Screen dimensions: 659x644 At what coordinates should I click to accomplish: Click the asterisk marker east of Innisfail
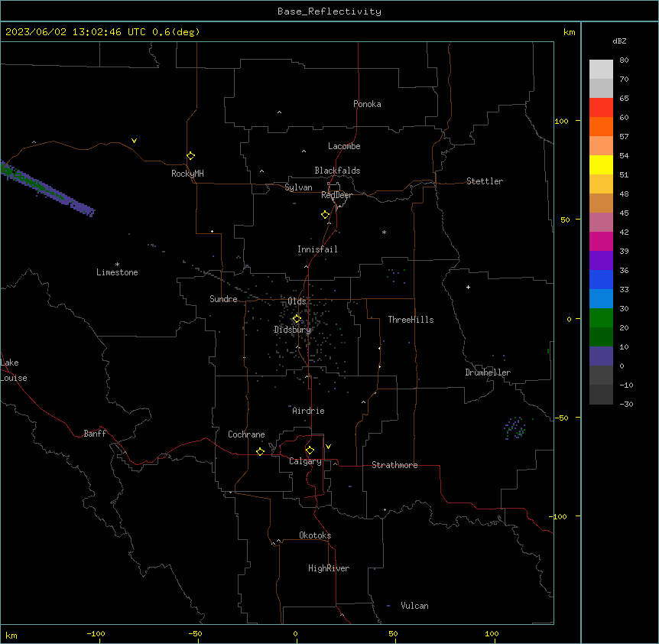click(x=384, y=232)
